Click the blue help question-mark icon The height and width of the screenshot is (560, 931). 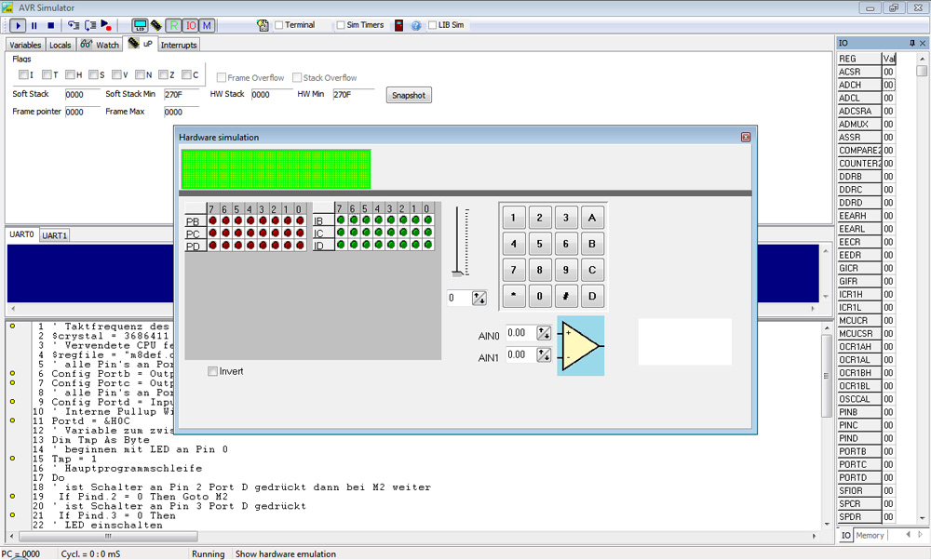(416, 25)
